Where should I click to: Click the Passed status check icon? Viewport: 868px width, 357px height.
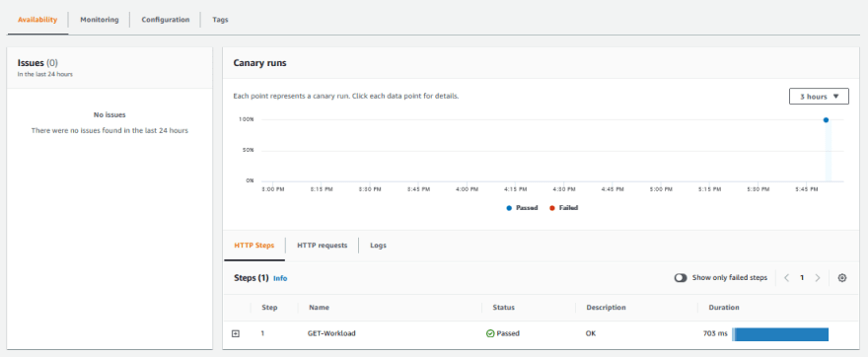click(x=490, y=333)
